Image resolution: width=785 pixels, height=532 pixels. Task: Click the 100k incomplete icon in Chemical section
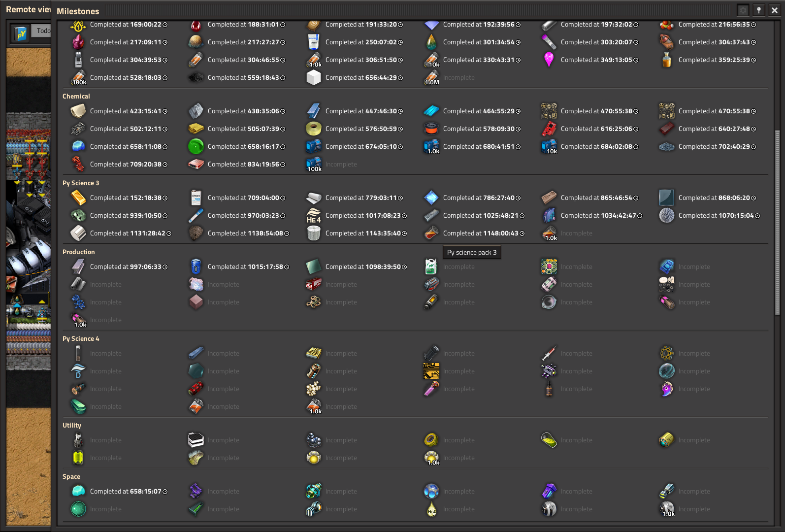tap(314, 165)
